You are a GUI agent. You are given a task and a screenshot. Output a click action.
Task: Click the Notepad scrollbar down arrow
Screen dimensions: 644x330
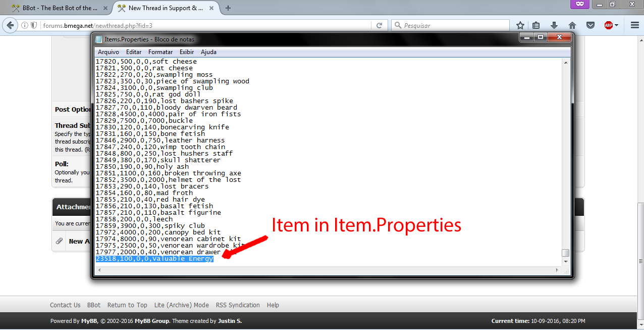coord(566,262)
